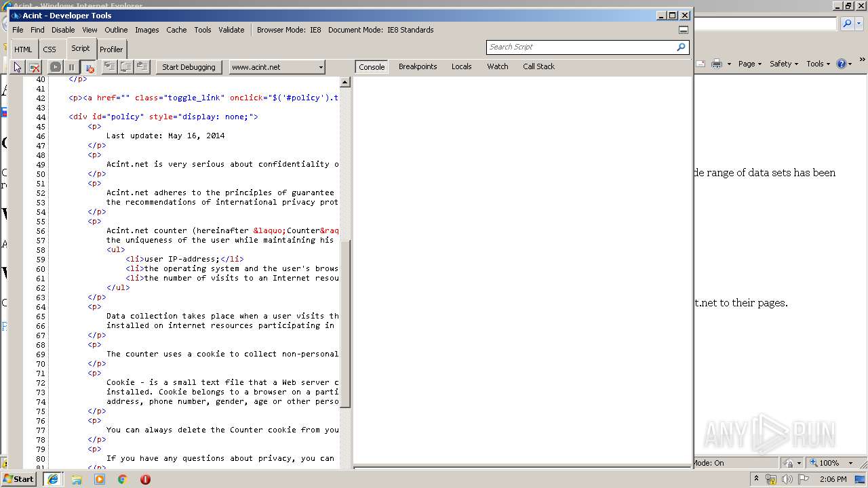Click the clear browser cache icon

(x=34, y=67)
